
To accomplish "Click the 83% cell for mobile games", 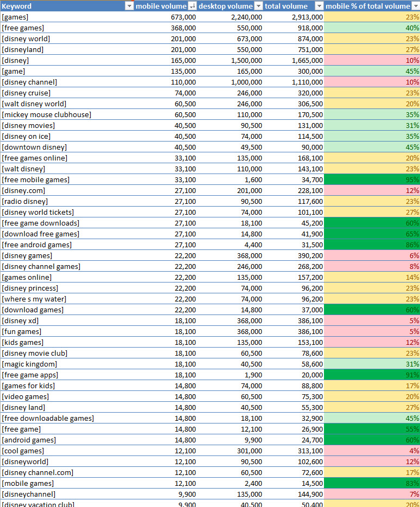I will [372, 483].
